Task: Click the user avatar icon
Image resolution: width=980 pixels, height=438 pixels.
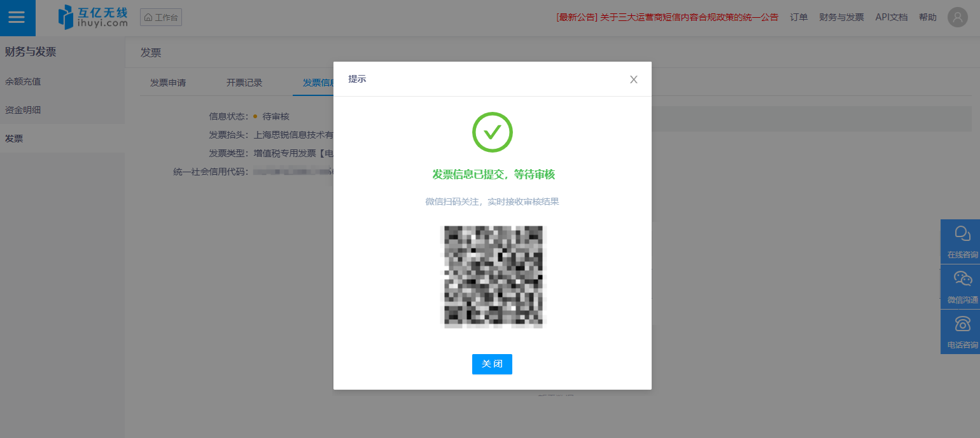Action: click(957, 17)
